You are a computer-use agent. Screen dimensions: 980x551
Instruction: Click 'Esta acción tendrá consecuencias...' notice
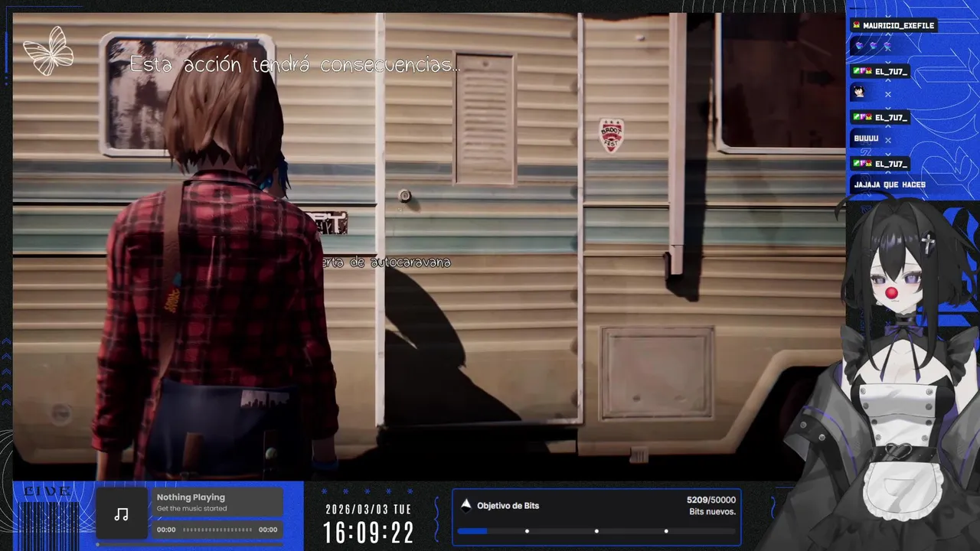pyautogui.click(x=295, y=64)
